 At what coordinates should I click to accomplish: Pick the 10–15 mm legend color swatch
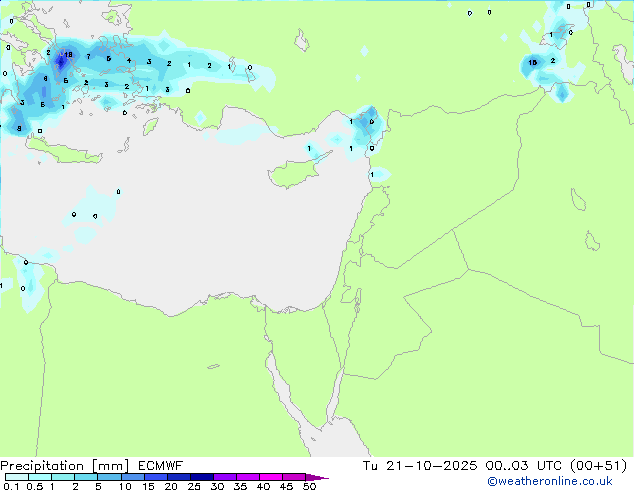[132, 477]
